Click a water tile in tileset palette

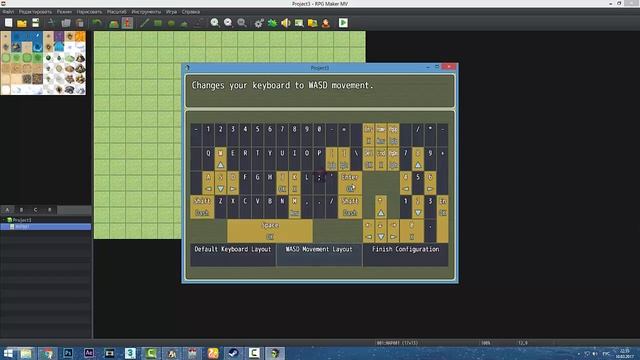[x=17, y=38]
